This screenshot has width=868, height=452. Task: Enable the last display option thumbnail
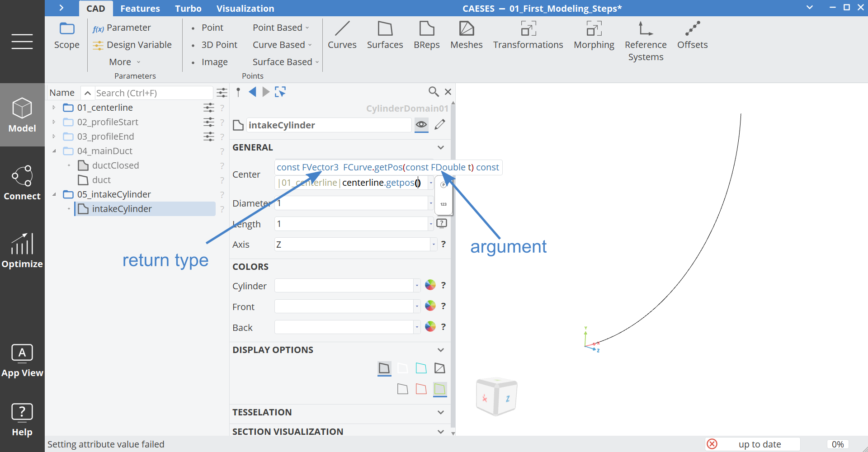pyautogui.click(x=439, y=389)
